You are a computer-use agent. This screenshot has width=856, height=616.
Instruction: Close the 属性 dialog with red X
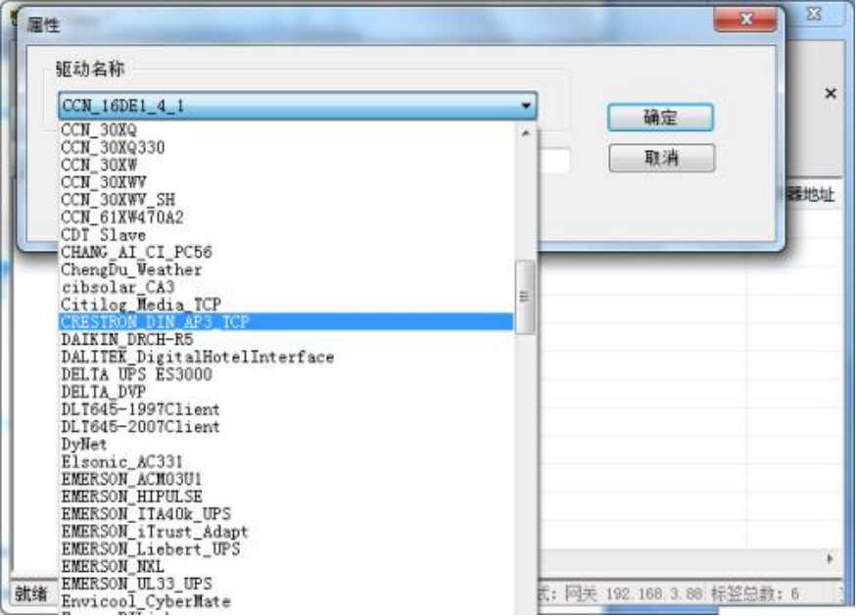[745, 19]
